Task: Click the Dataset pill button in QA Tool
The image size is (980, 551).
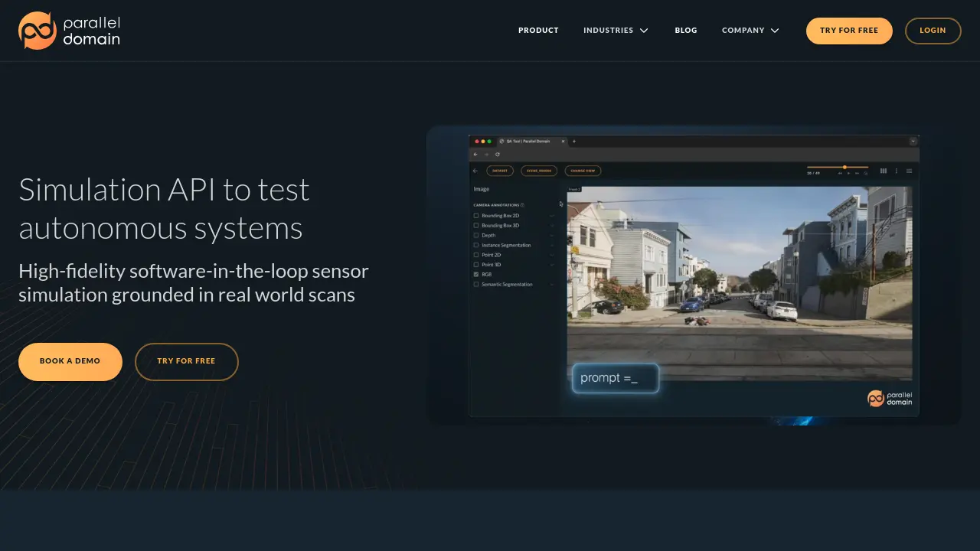Action: [x=500, y=171]
